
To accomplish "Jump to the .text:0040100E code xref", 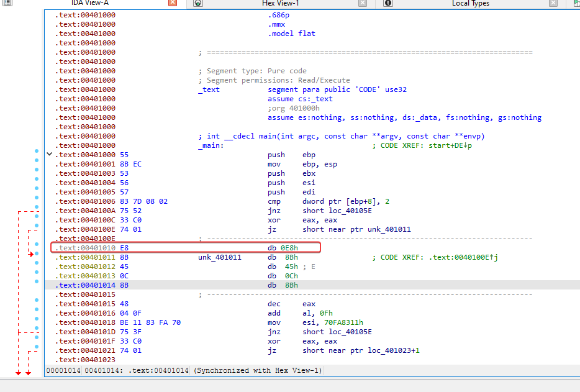I will [463, 257].
